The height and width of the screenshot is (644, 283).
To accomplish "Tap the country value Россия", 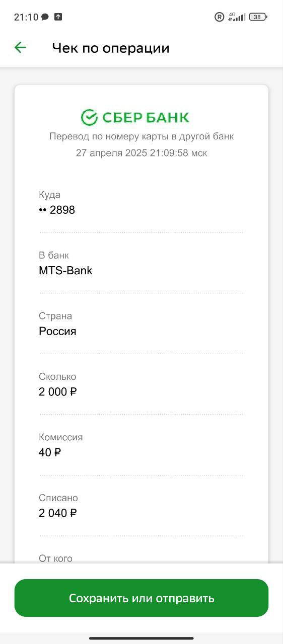I will (57, 332).
